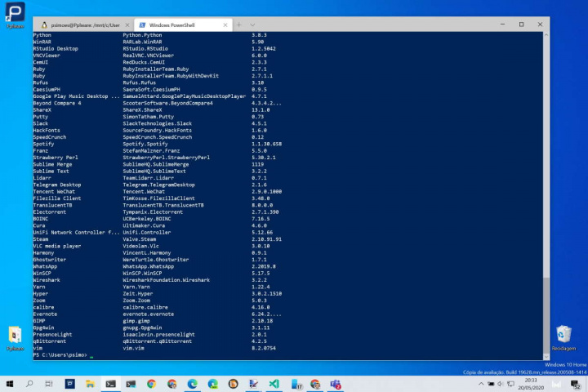The width and height of the screenshot is (588, 392).
Task: Launch Visual Studio Code from taskbar
Action: pos(274,383)
